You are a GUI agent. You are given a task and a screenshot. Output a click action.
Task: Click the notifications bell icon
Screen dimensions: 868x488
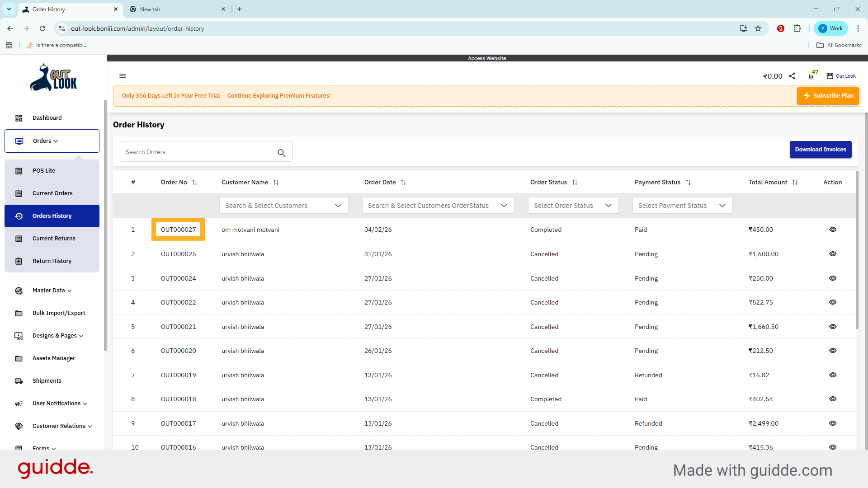(x=811, y=76)
